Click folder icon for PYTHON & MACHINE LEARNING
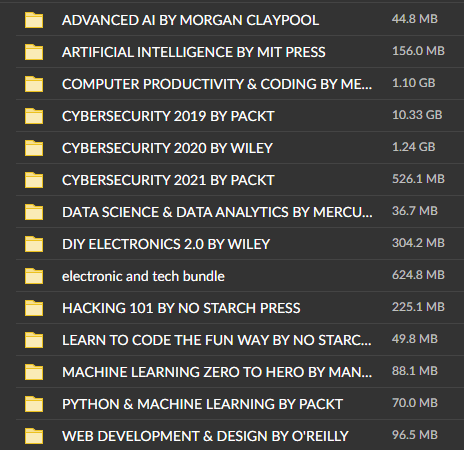464x450 pixels. coord(34,404)
